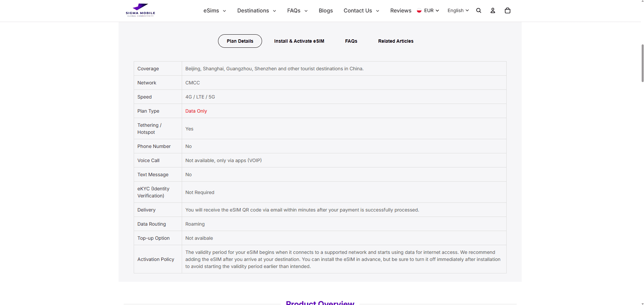Screen dimensions: 644x305
Task: Click the 'Yes' tethering value
Action: click(x=189, y=129)
